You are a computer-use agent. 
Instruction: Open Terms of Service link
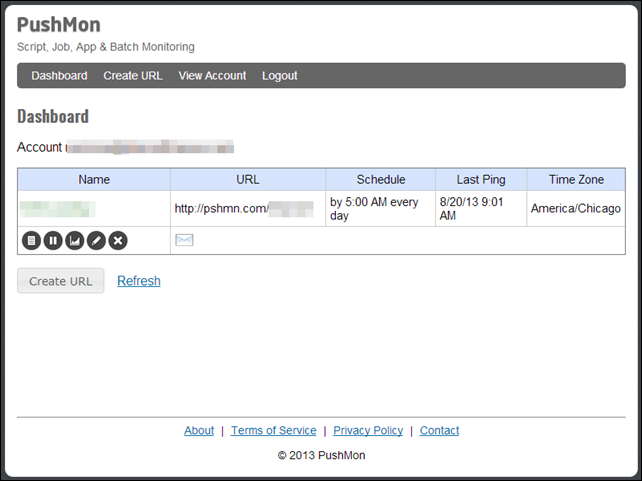[x=274, y=431]
